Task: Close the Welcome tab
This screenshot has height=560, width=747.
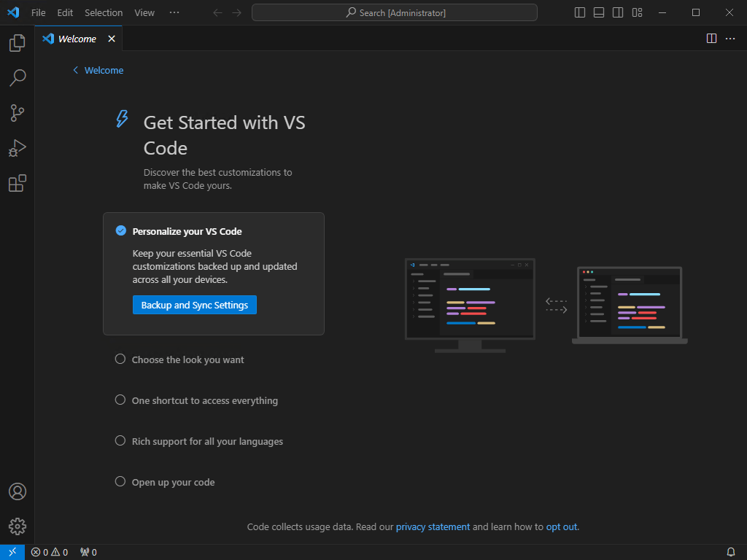Action: pyautogui.click(x=112, y=39)
